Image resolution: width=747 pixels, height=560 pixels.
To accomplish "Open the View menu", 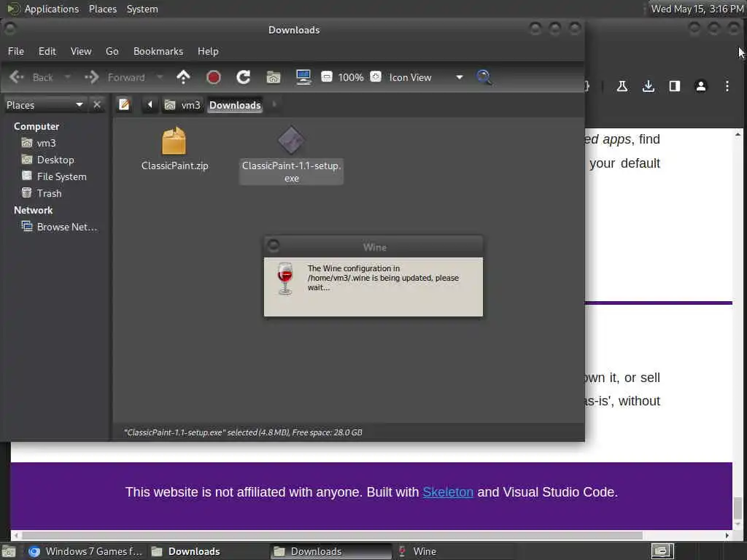I will pyautogui.click(x=81, y=51).
